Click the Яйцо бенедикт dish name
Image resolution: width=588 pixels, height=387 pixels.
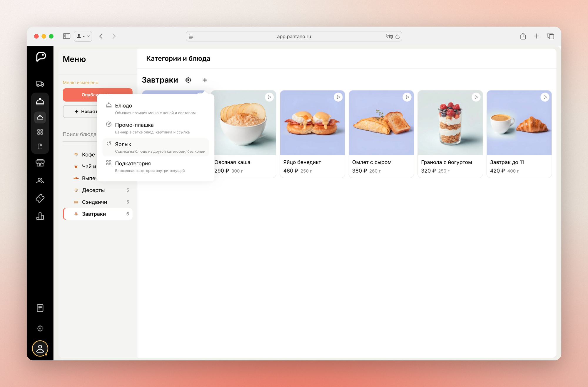coord(302,162)
